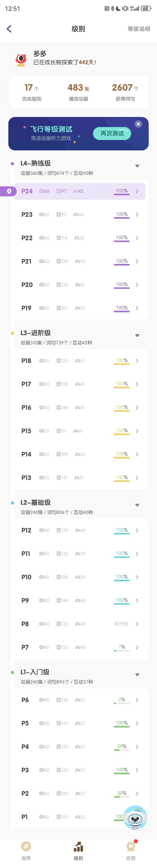This screenshot has width=157, height=868.
Task: Open the P12 level chevron
Action: pyautogui.click(x=137, y=530)
